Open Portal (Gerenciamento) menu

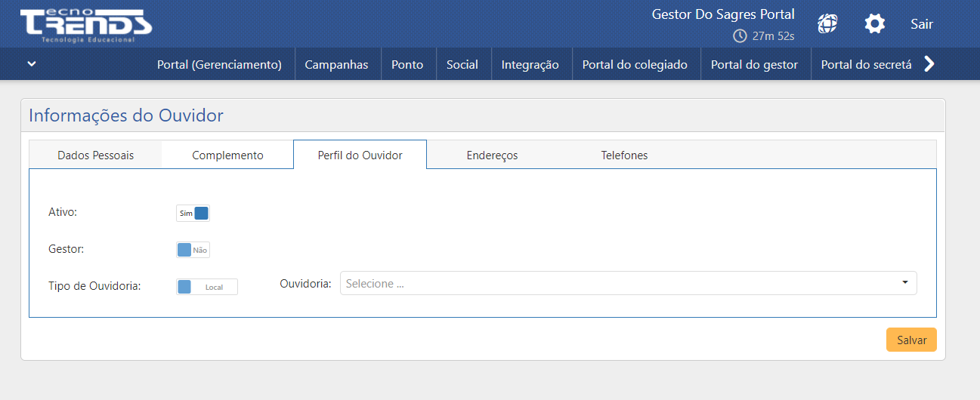click(219, 65)
